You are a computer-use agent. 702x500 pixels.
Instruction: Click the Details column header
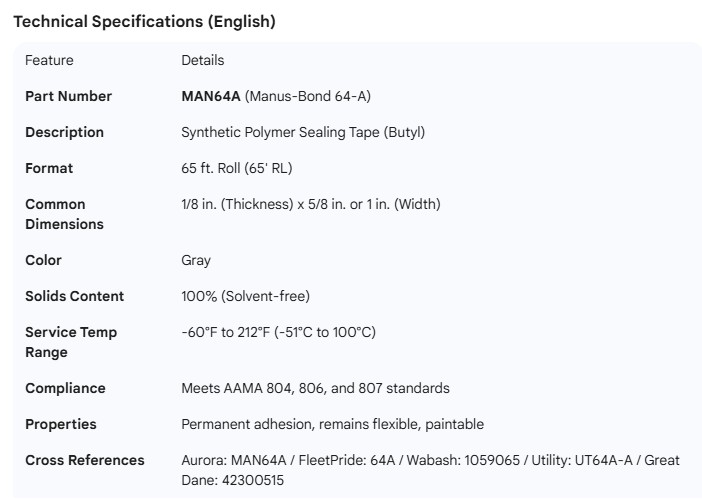click(202, 60)
